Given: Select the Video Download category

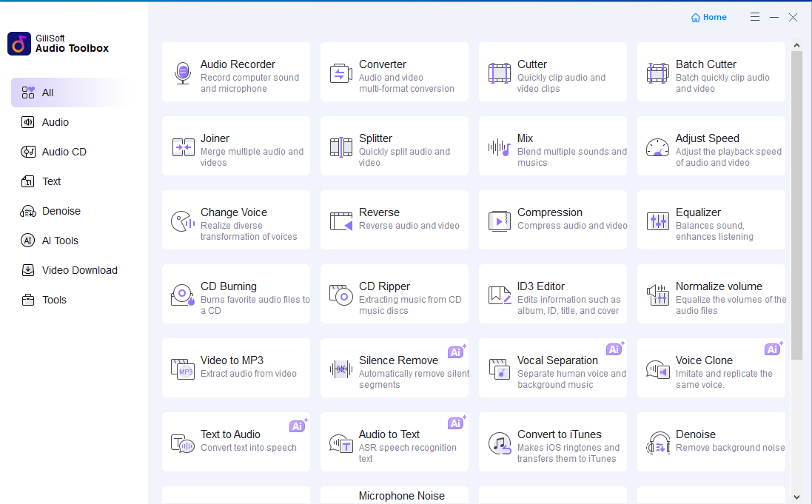Looking at the screenshot, I should [x=70, y=270].
